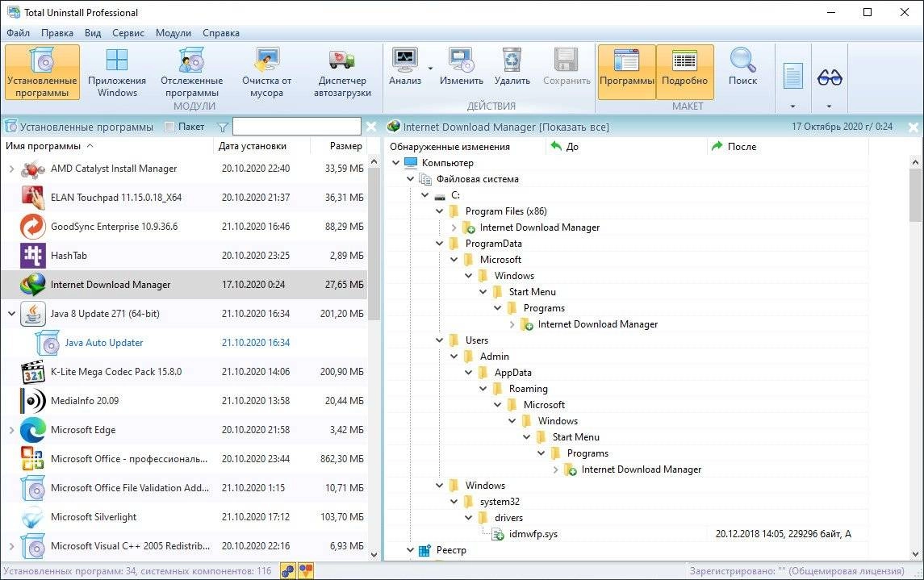
Task: Select Microsoft Office File Validation Add-in row
Action: 184,487
